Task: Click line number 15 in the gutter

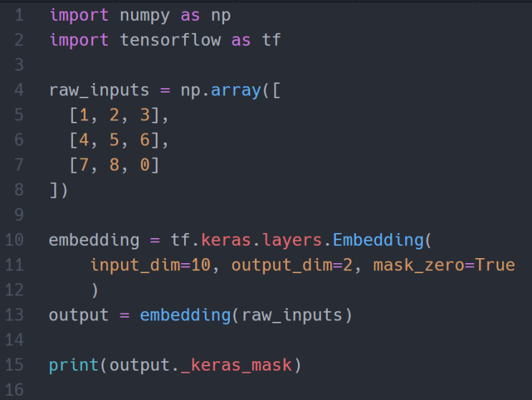Action: (x=14, y=365)
